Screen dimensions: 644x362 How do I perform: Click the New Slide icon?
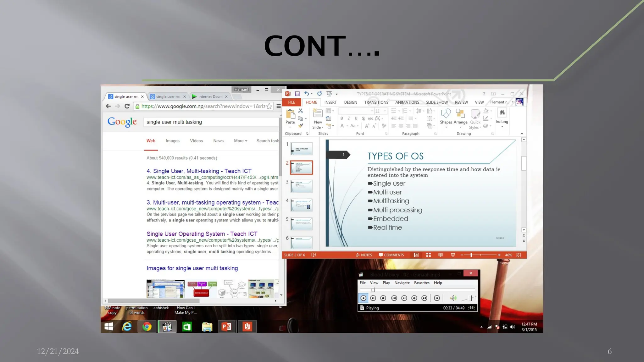pyautogui.click(x=318, y=114)
